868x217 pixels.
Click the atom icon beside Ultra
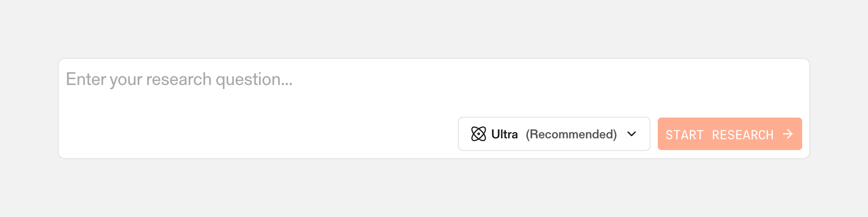pyautogui.click(x=478, y=134)
